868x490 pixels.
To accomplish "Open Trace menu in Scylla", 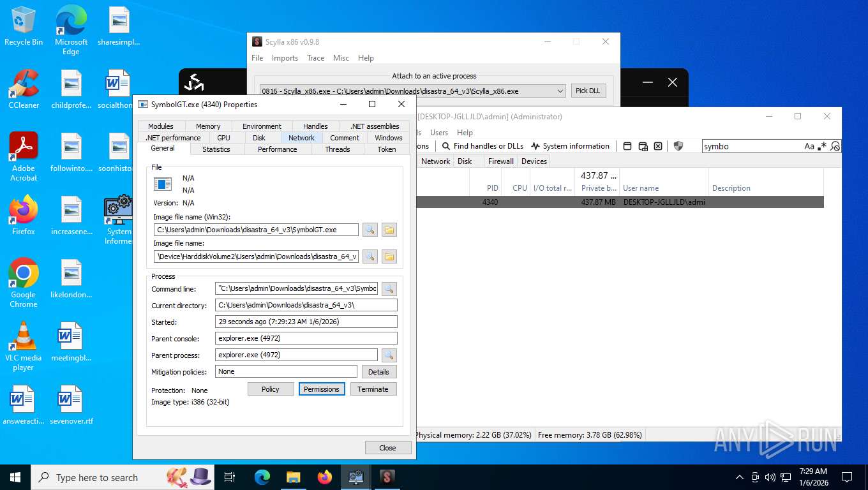I will point(315,58).
